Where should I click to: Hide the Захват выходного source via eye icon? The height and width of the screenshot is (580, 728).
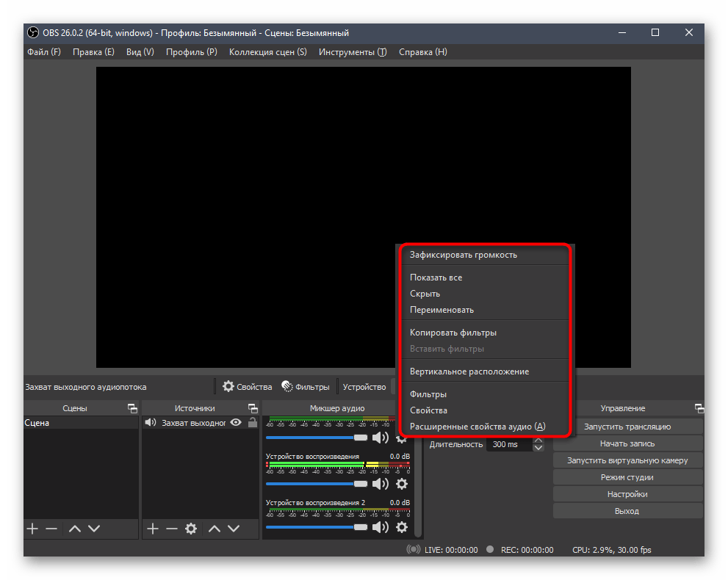(x=236, y=423)
